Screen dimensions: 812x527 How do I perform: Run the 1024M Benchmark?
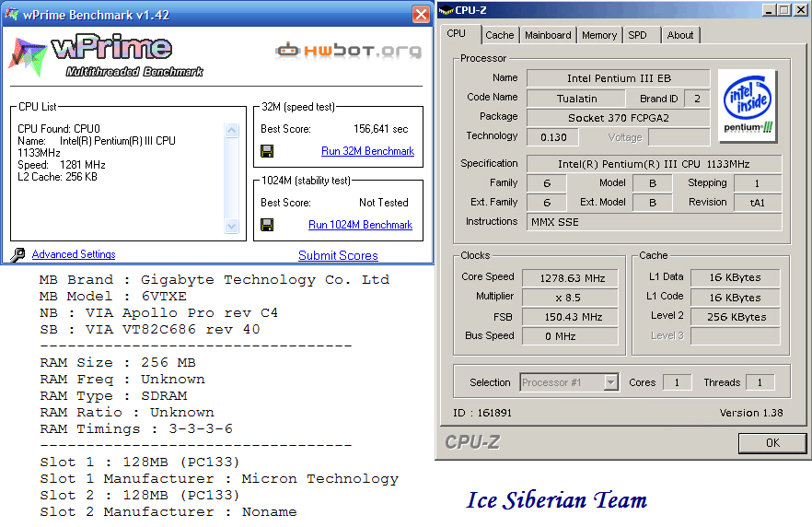pos(361,225)
